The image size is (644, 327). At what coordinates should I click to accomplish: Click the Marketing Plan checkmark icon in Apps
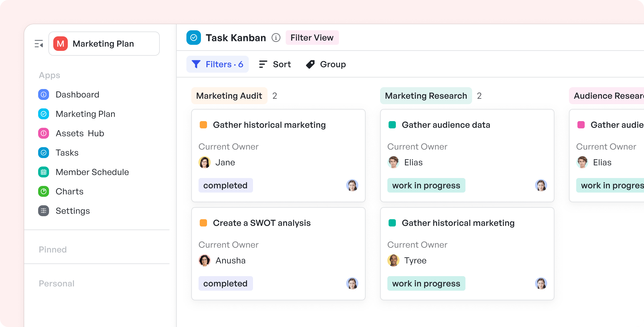coord(44,114)
